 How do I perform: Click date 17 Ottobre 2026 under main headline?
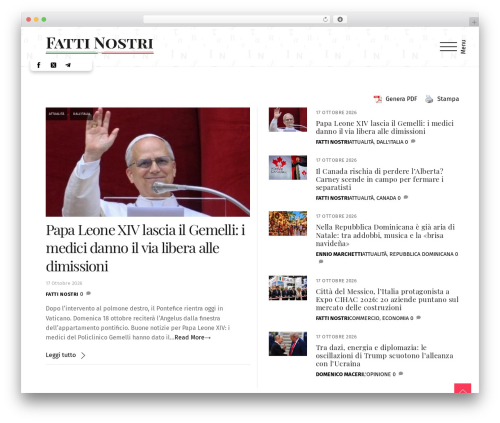[64, 283]
